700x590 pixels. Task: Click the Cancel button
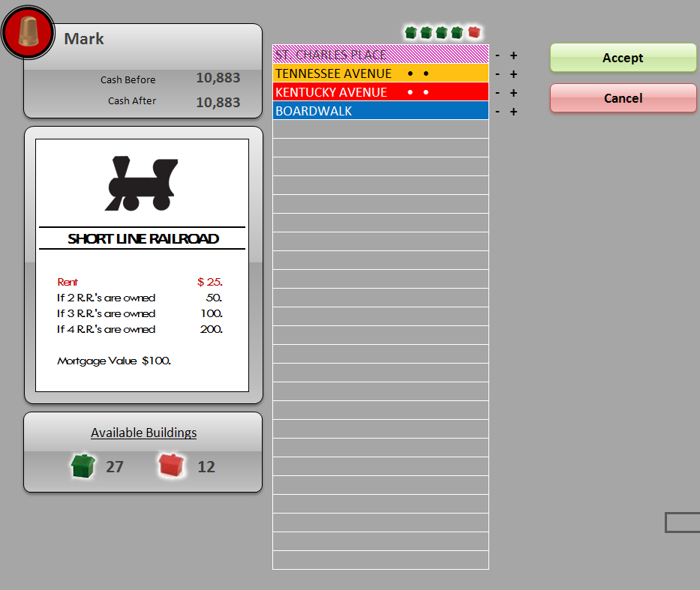623,98
